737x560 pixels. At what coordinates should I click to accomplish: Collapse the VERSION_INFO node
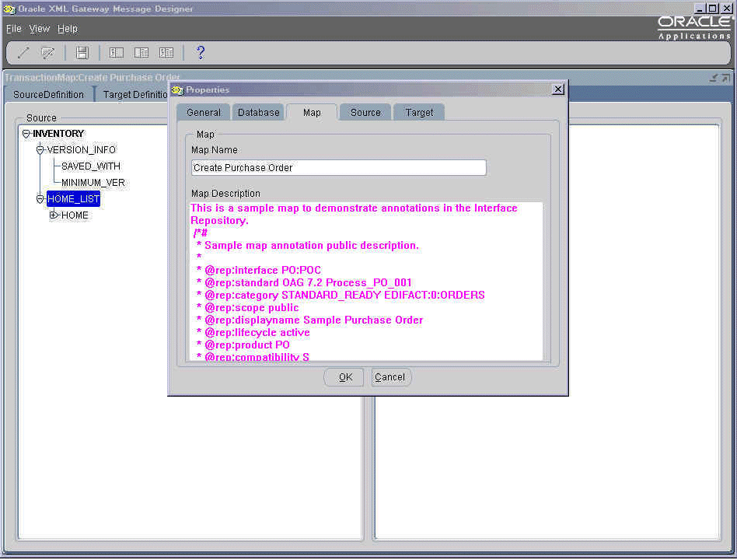click(40, 150)
